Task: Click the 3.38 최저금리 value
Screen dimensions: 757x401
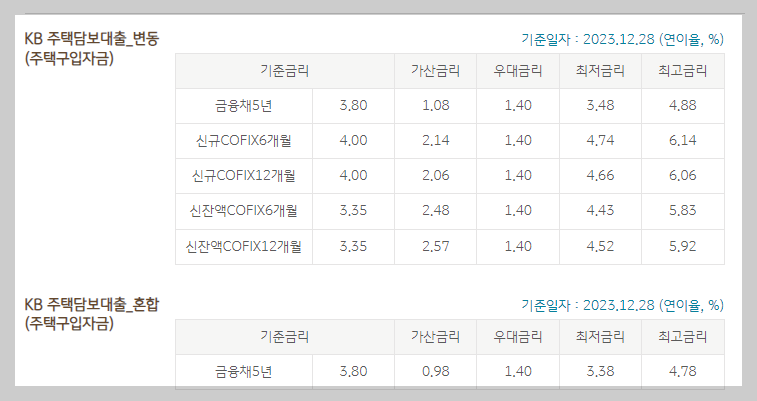Action: click(x=600, y=371)
